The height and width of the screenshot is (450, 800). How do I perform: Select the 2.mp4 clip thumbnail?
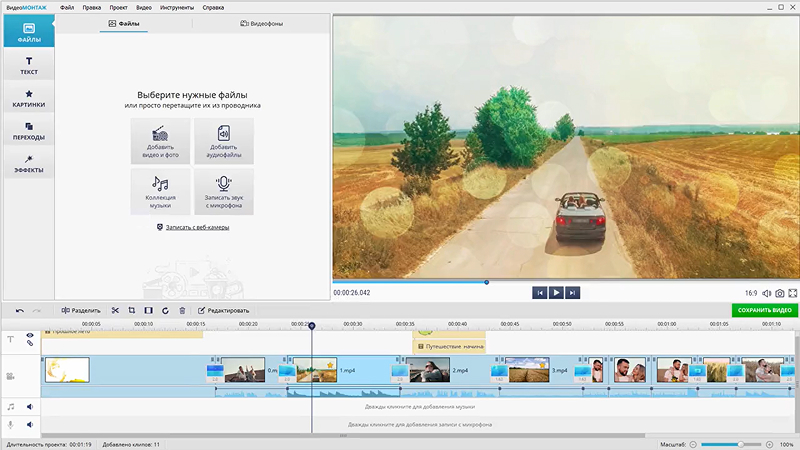[429, 370]
